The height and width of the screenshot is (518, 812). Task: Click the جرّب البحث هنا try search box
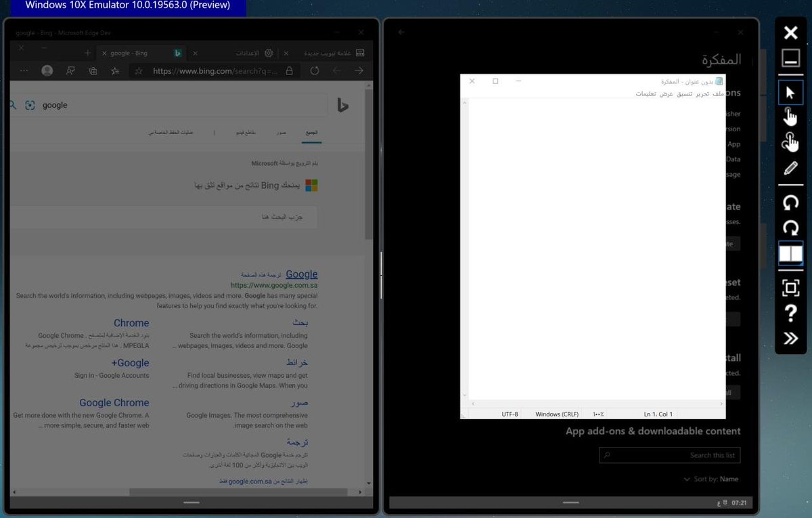tap(164, 217)
